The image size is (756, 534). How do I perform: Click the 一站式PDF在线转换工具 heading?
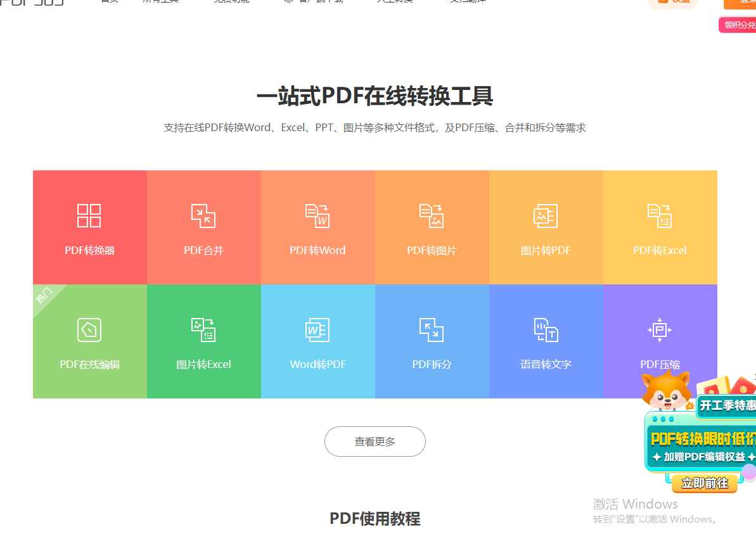[x=375, y=96]
